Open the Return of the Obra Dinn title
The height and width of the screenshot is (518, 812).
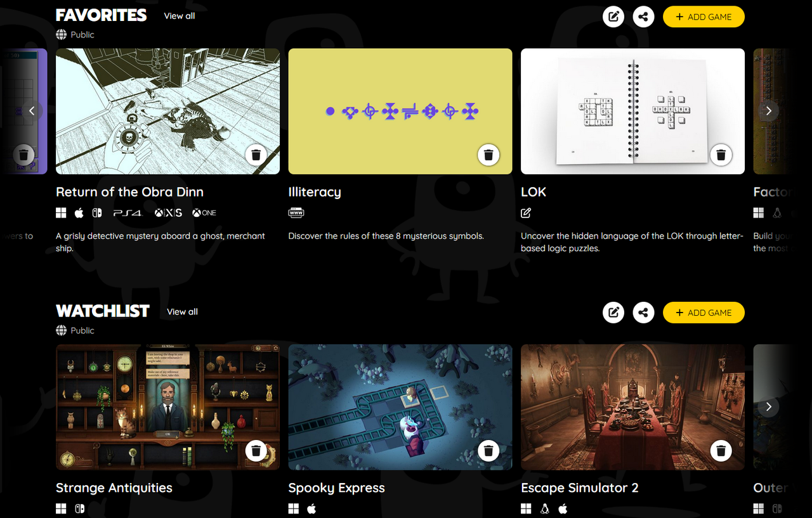129,192
